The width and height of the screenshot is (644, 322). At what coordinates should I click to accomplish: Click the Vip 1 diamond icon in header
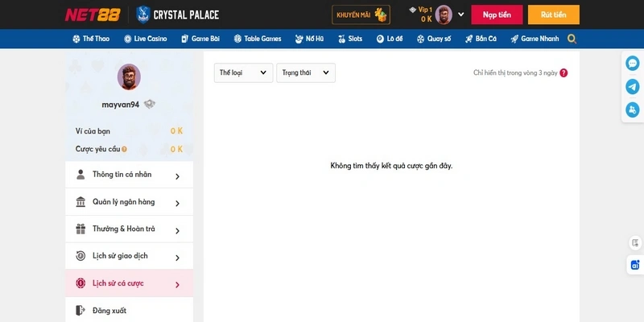[x=413, y=10]
